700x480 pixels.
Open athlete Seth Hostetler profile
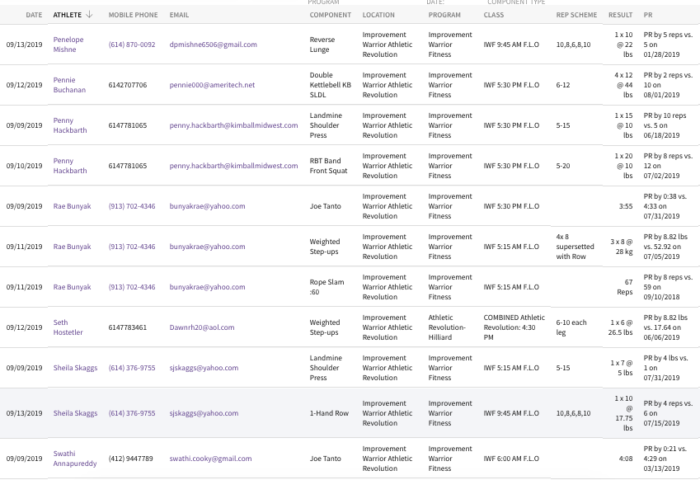pos(68,327)
